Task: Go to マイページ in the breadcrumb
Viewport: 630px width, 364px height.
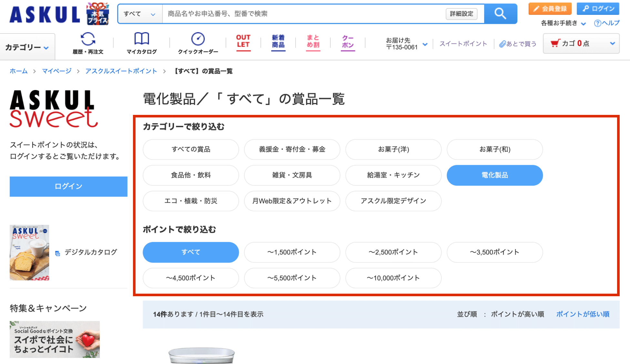Action: click(56, 71)
